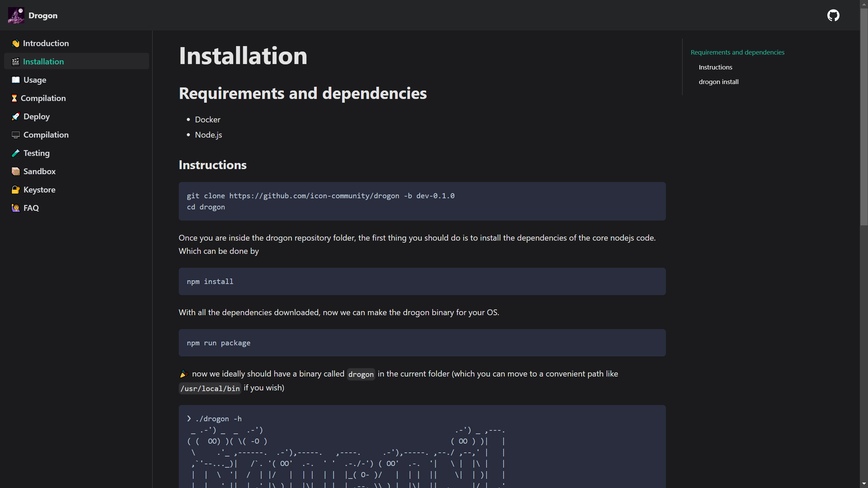Jump to Requirements and dependencies section
The height and width of the screenshot is (488, 868).
pyautogui.click(x=737, y=52)
